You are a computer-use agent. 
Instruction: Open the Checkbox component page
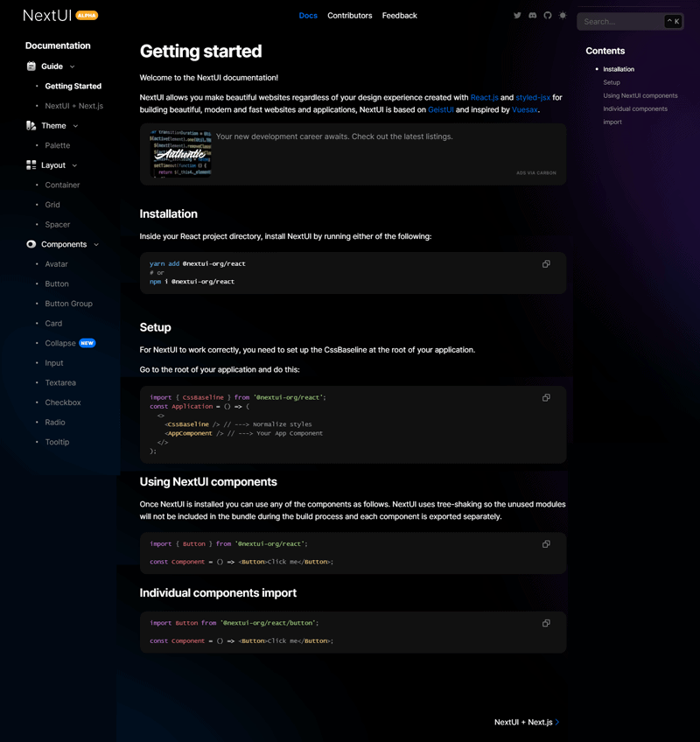point(63,402)
